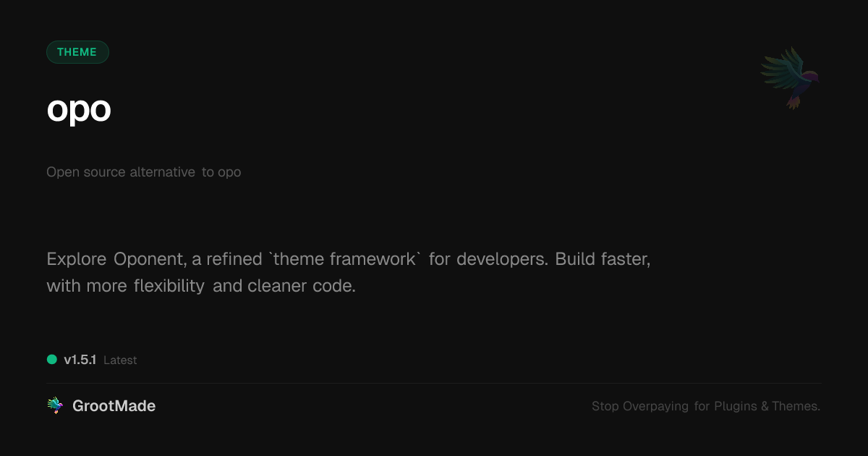Click the word "flexibility" in the description

tap(169, 286)
